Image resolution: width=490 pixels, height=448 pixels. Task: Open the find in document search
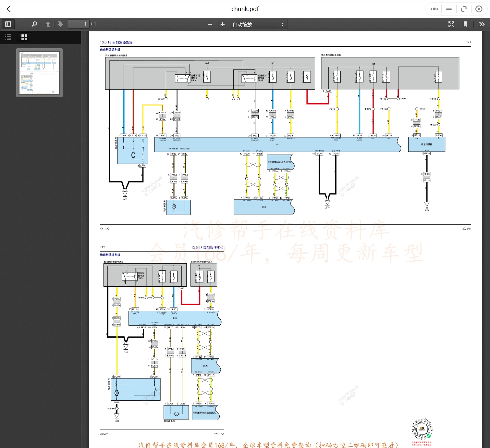click(34, 24)
